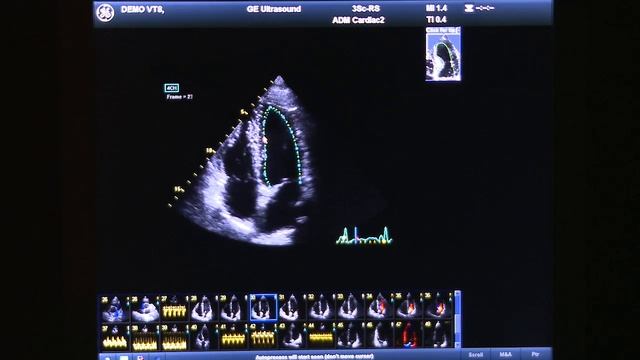Select the M&A trackball mode
The width and height of the screenshot is (640, 360).
506,355
